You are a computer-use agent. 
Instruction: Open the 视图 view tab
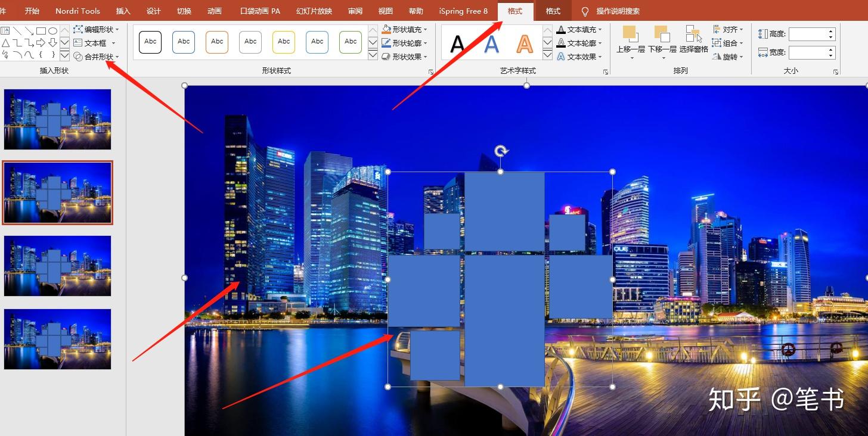pos(386,11)
